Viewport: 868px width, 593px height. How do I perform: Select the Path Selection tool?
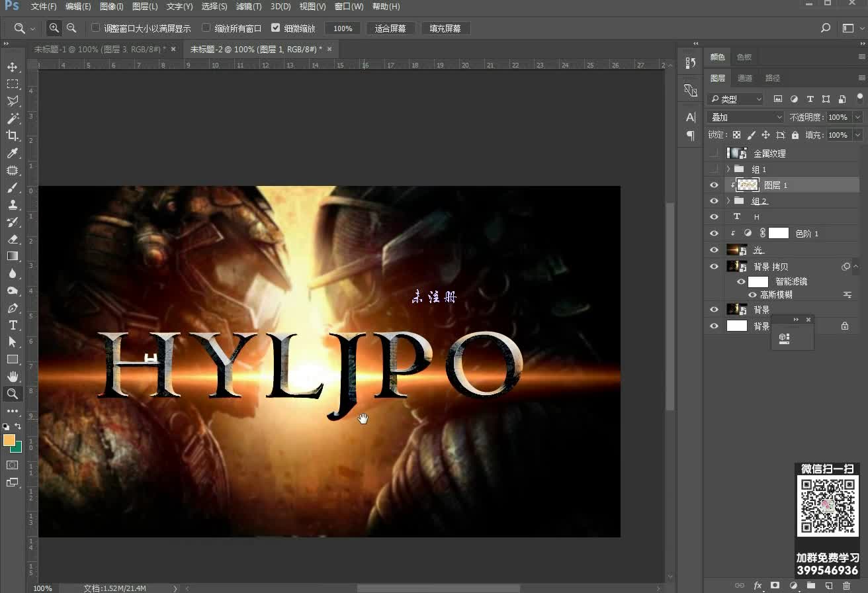[x=12, y=342]
